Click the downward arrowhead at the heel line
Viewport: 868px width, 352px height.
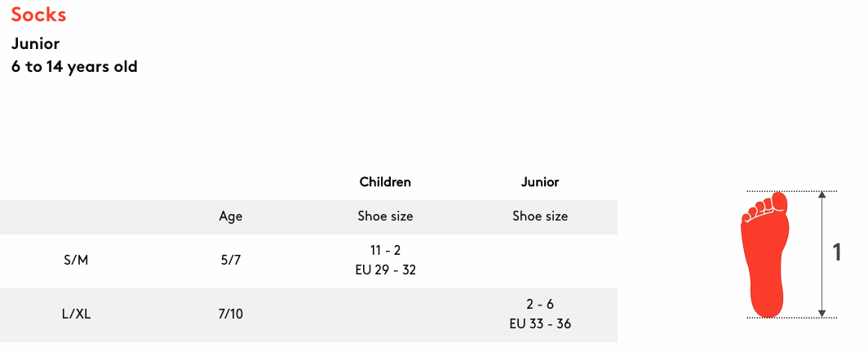pyautogui.click(x=822, y=314)
